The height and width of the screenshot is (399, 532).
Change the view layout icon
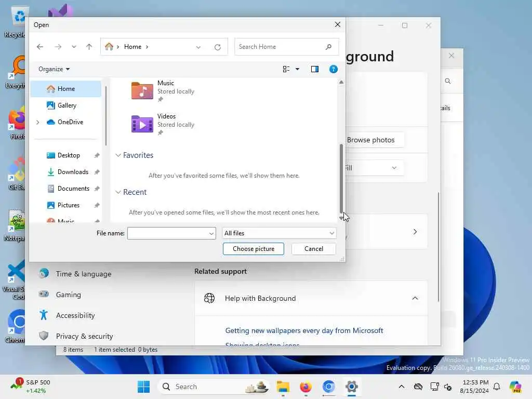(286, 69)
